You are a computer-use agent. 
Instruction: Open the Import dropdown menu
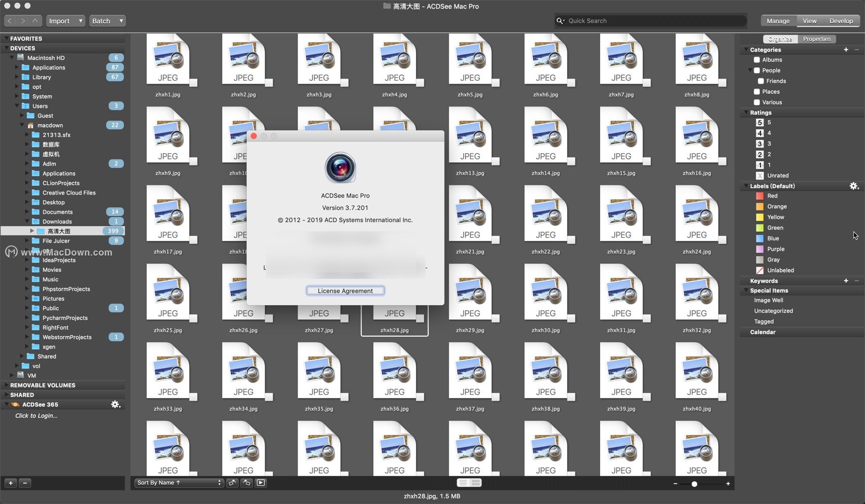(66, 21)
